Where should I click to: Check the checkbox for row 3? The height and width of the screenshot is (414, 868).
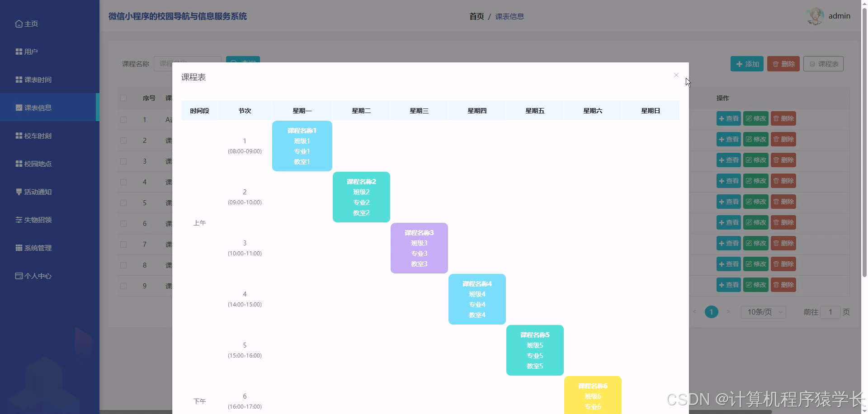pyautogui.click(x=123, y=161)
